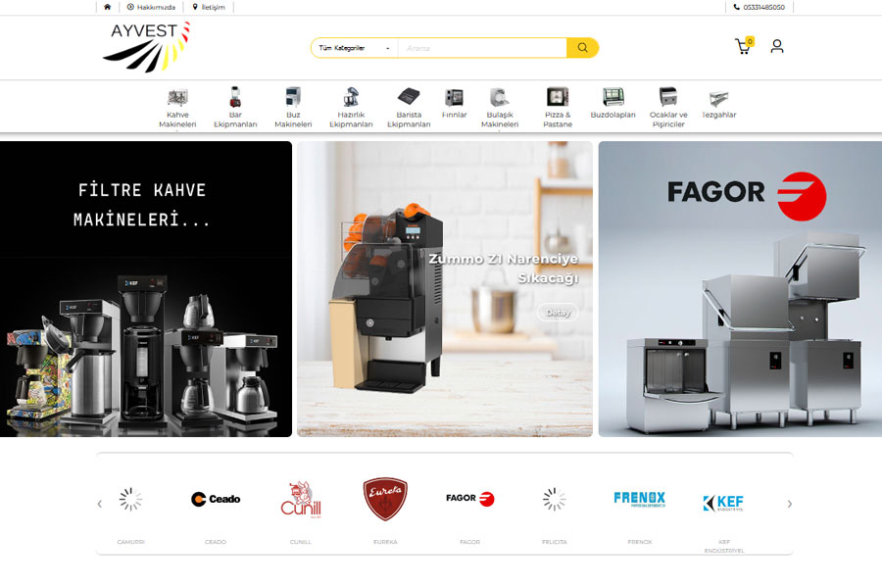This screenshot has height=588, width=882.
Task: Go to previous brands with left arrow
Action: (100, 504)
